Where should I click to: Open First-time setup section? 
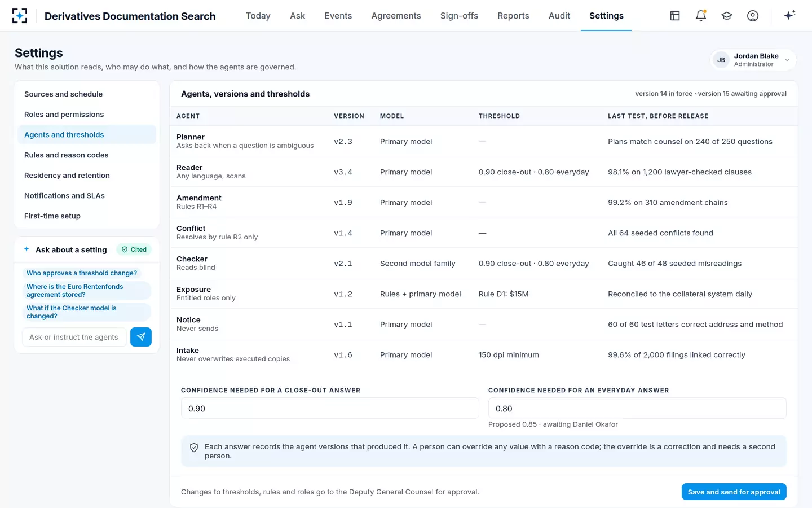point(87,216)
